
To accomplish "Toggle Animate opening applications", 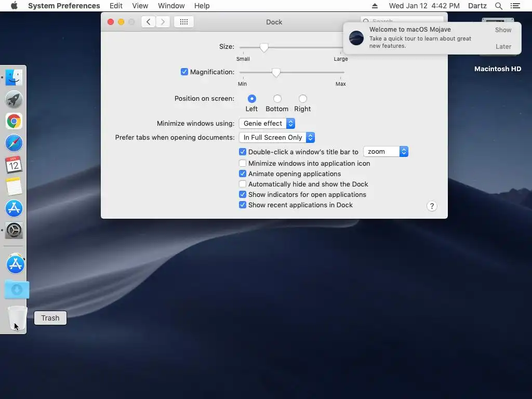I will (242, 174).
